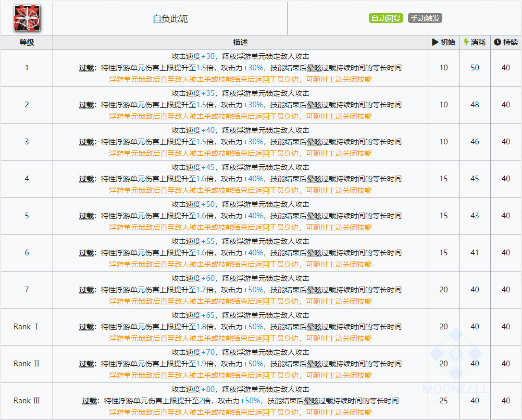
Task: Click the green 自动回复 tag
Action: [x=386, y=18]
